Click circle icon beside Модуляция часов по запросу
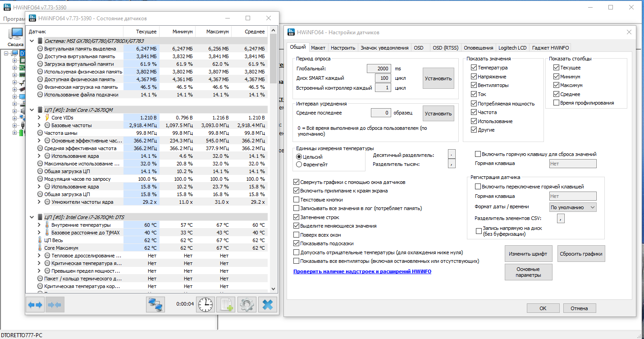 click(40, 179)
